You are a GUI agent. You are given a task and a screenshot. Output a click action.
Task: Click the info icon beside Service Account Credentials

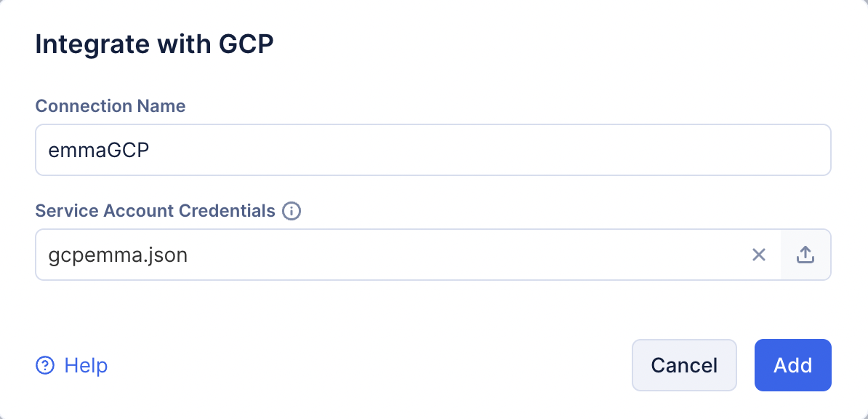pyautogui.click(x=292, y=212)
